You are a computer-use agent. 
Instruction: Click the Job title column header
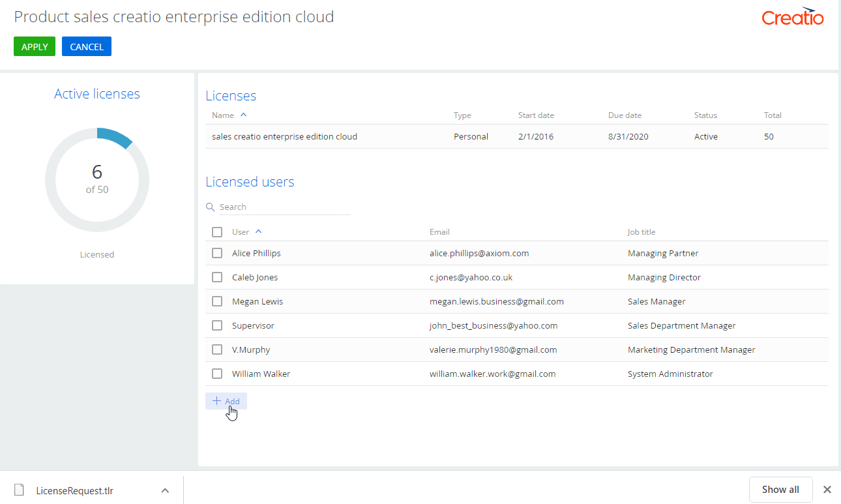pyautogui.click(x=642, y=232)
